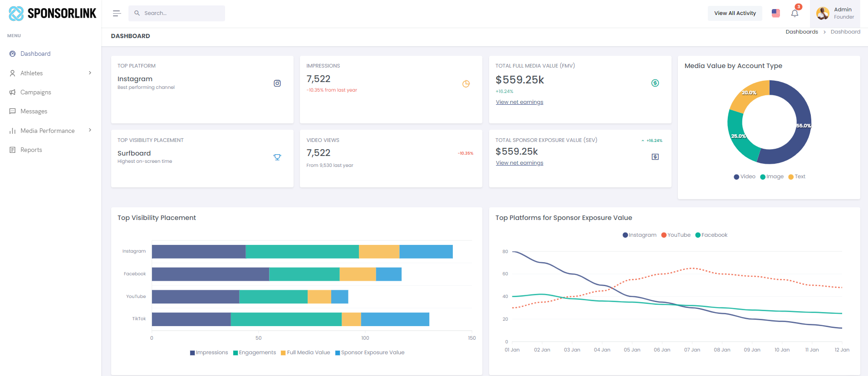The width and height of the screenshot is (868, 376).
Task: Click the dollar bill icon in SEV card
Action: [x=655, y=157]
